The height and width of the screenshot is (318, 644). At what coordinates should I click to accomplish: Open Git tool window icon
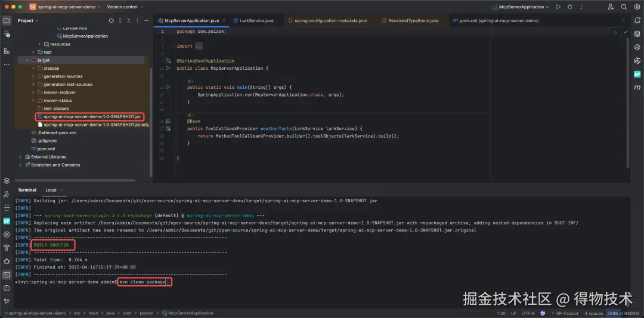click(7, 302)
